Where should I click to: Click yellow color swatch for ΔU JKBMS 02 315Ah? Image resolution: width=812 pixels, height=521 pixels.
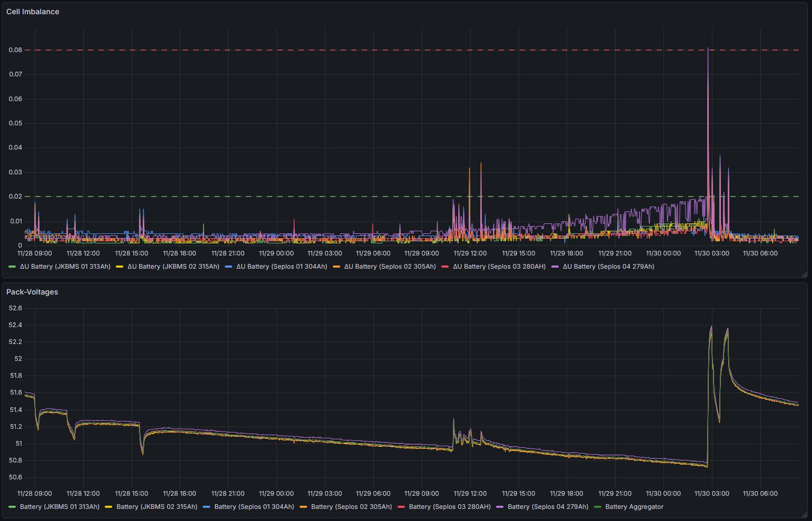(120, 267)
